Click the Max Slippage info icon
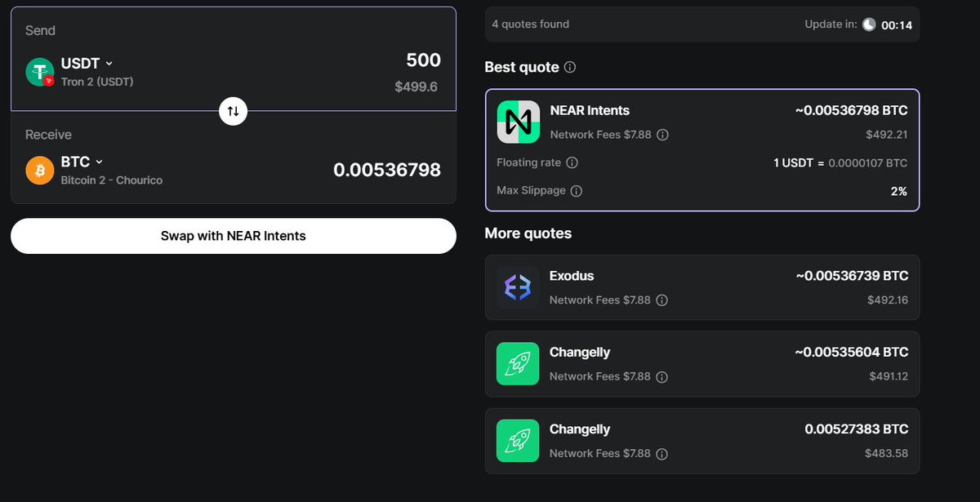The width and height of the screenshot is (980, 502). [577, 191]
